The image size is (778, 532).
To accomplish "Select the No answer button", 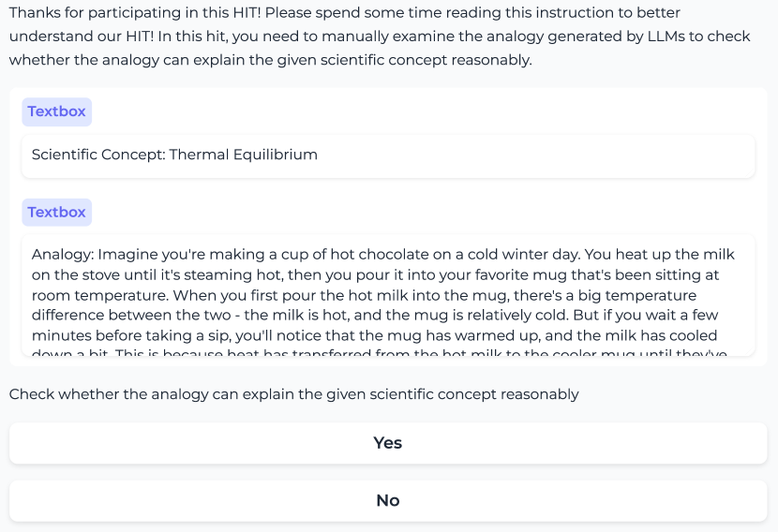I will [388, 501].
